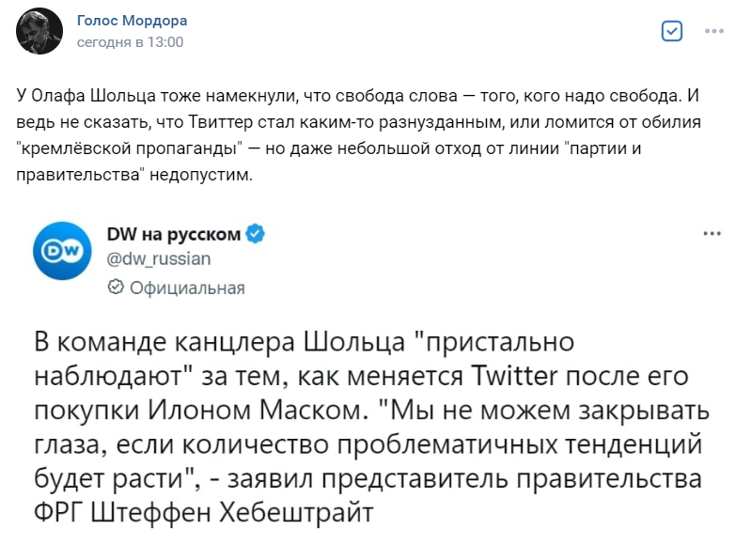The image size is (751, 560).
Task: Open the DW на русском account name
Action: click(x=174, y=235)
